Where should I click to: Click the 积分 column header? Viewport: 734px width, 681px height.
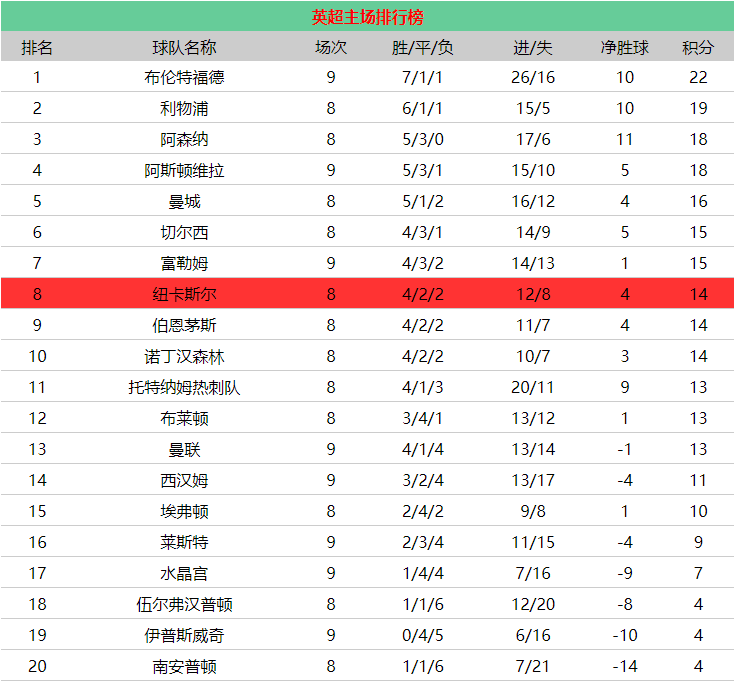coord(698,47)
